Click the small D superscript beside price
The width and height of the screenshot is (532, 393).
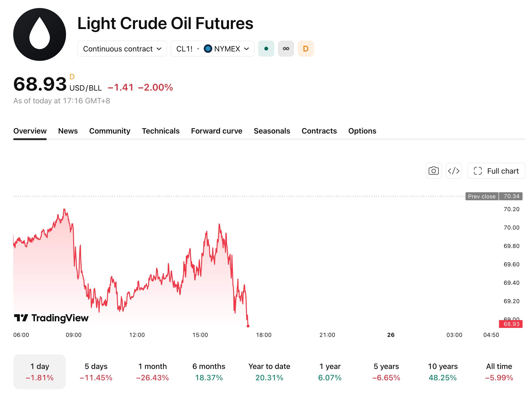(72, 77)
